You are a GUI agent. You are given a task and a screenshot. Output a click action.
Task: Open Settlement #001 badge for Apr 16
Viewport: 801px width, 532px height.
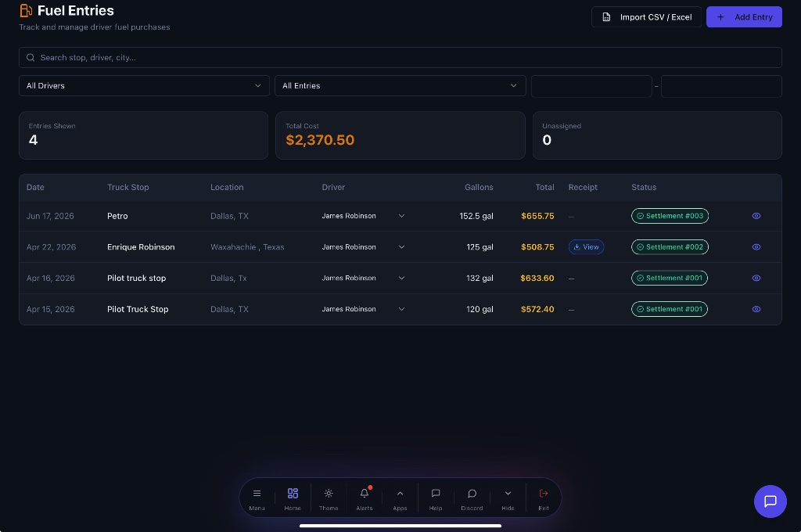tap(670, 279)
